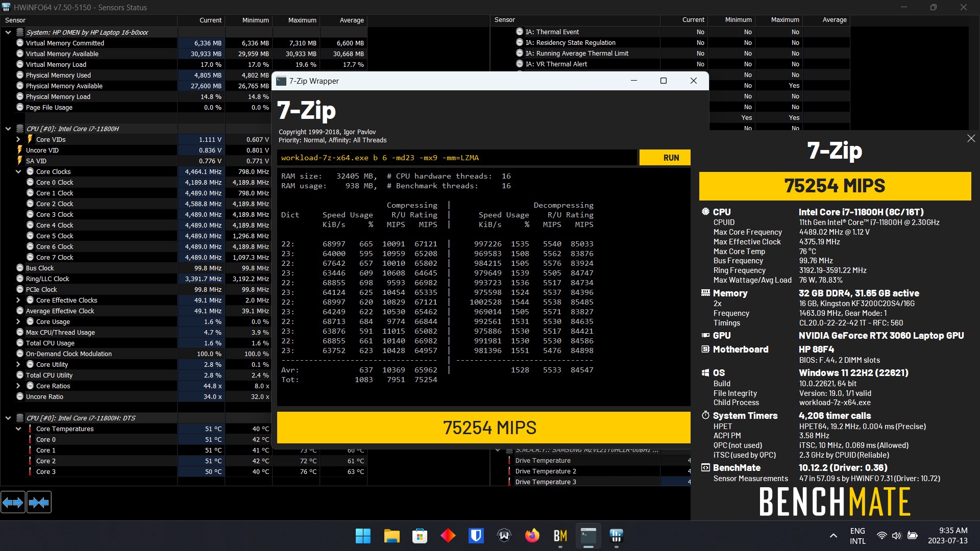This screenshot has height=551, width=980.
Task: Click the shrink columns arrows button
Action: [x=39, y=503]
